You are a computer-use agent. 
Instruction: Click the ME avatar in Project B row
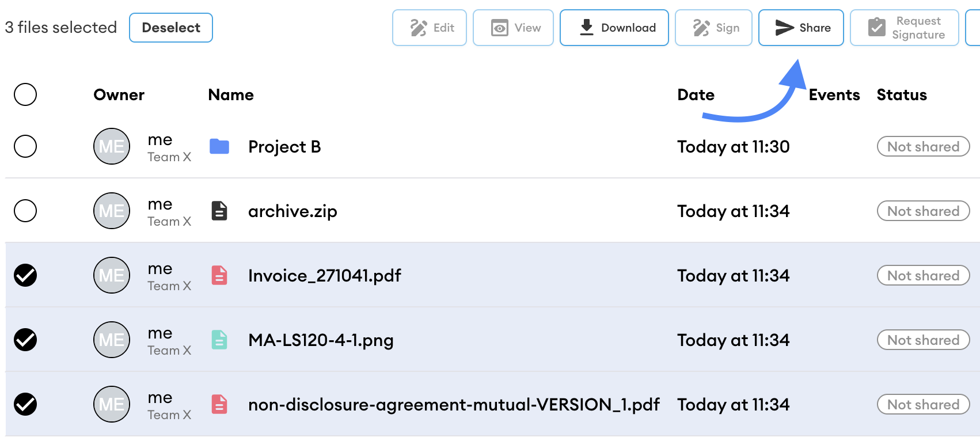[112, 146]
